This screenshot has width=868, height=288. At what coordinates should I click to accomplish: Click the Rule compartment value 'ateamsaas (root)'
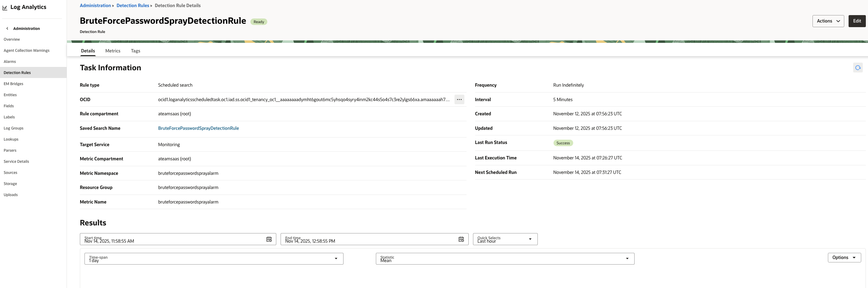click(175, 114)
